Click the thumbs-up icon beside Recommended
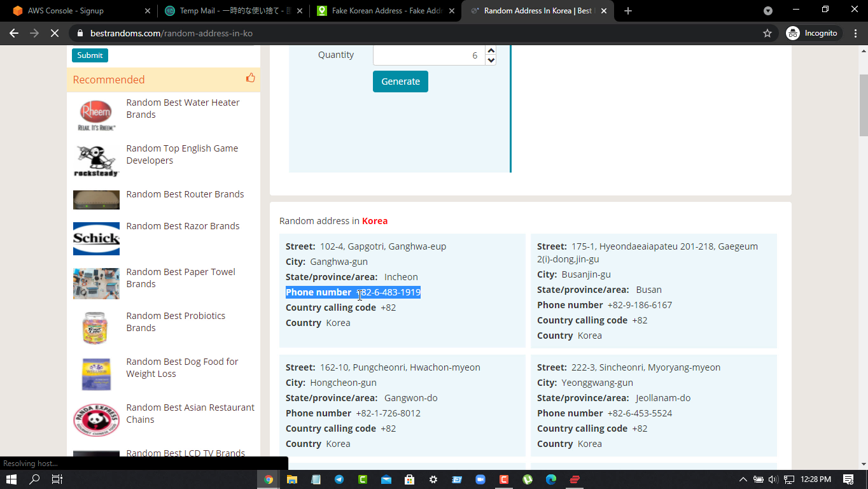868x489 pixels. (250, 78)
